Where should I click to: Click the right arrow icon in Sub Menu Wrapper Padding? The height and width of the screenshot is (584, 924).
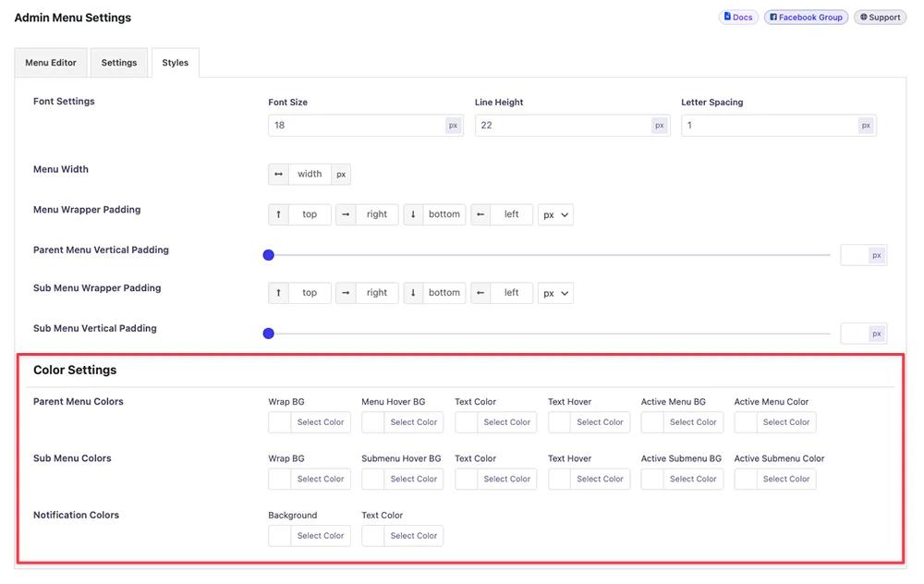346,293
